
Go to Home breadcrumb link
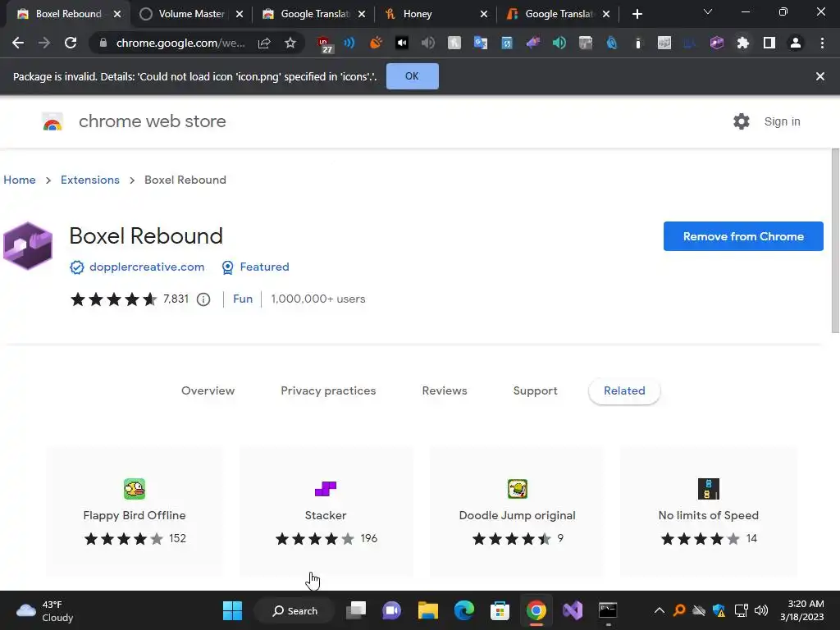coord(20,180)
